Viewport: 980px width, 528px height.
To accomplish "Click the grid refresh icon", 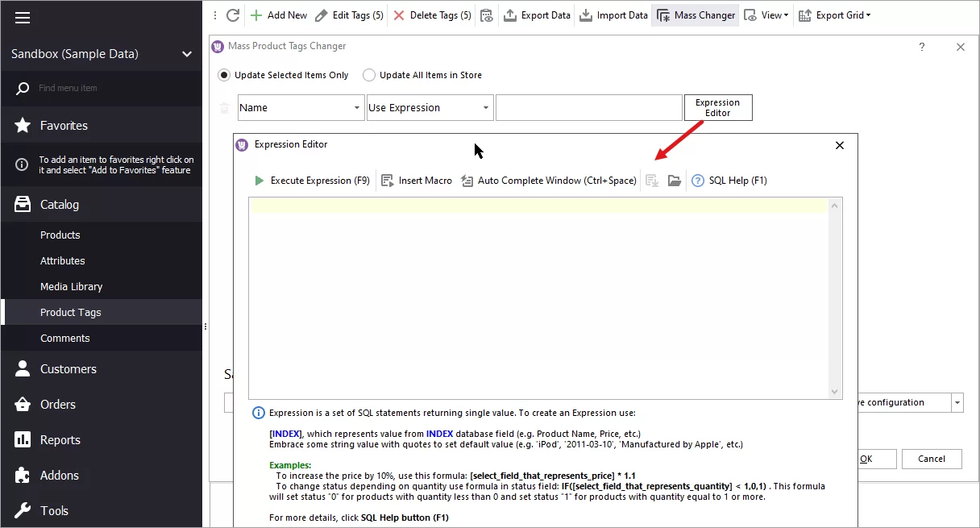I will point(233,15).
